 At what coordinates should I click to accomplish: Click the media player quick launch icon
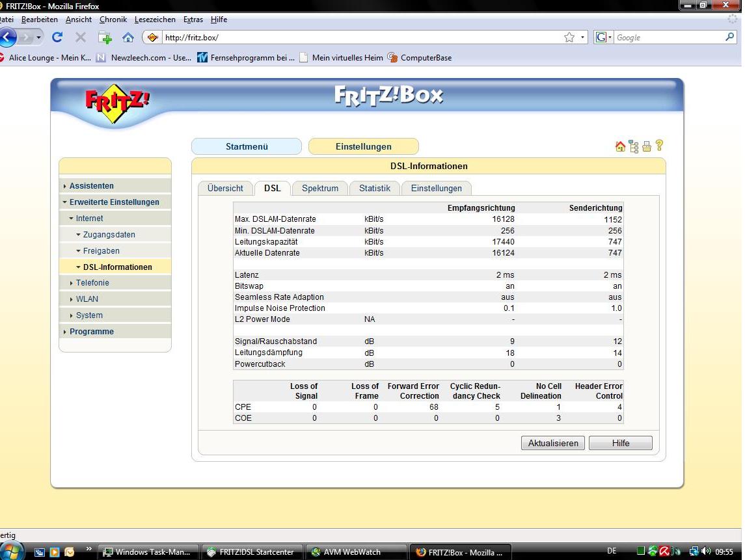click(x=55, y=552)
